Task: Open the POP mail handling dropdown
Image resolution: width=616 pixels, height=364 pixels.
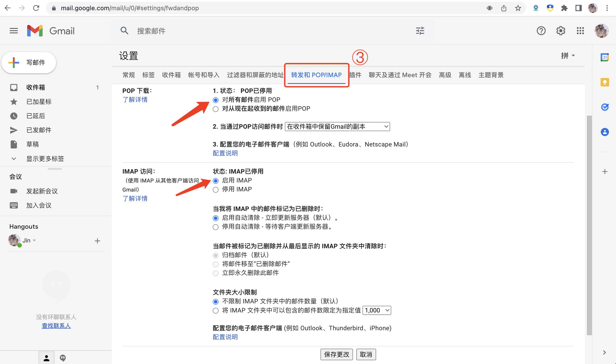Action: (x=336, y=126)
